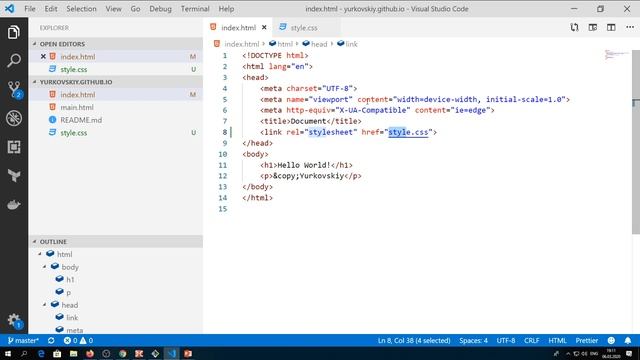Open the editor More Actions ellipsis
Screen dimensions: 640x360
click(630, 27)
